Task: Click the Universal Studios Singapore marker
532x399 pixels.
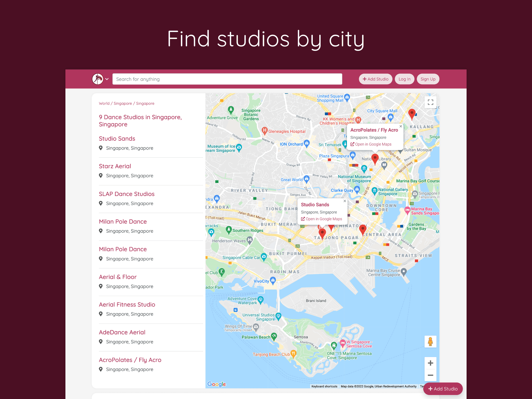Action: (278, 316)
